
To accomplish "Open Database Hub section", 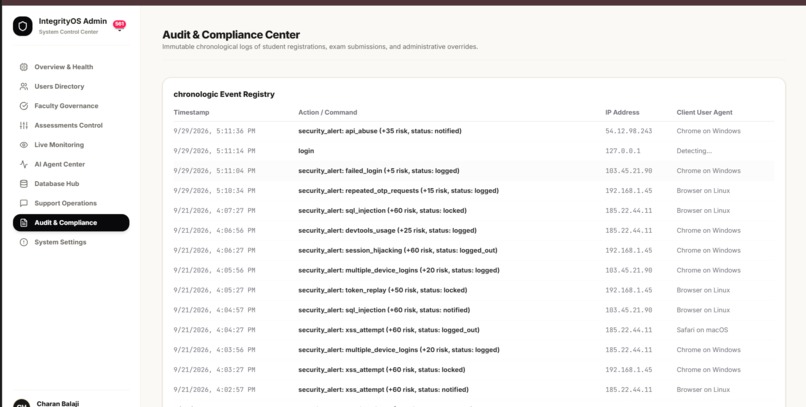I will click(71, 183).
